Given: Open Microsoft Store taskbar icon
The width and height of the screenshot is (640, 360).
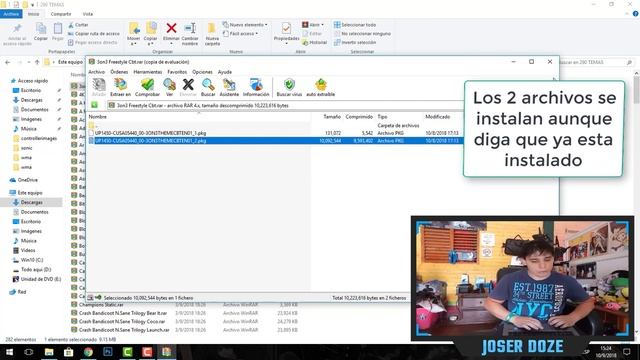Looking at the screenshot, I should click(69, 352).
